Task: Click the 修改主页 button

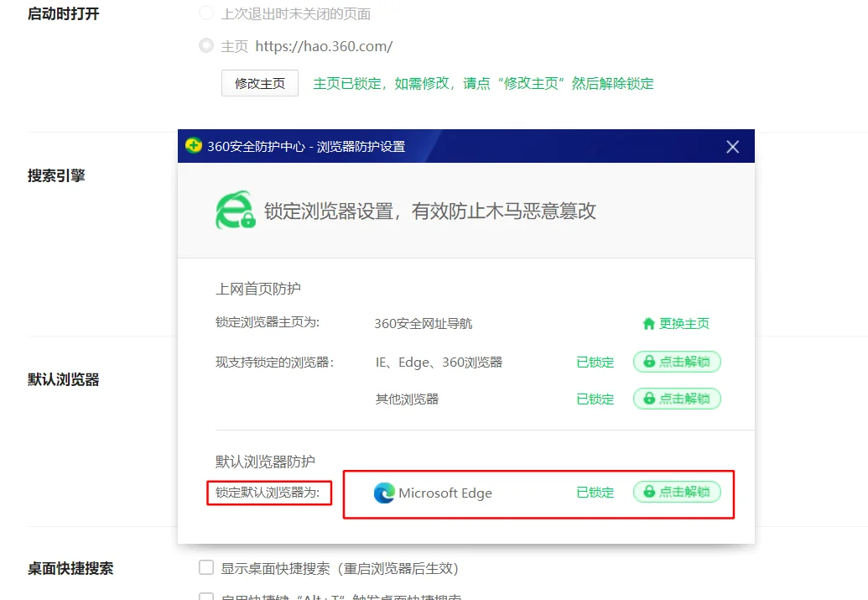Action: [x=260, y=83]
